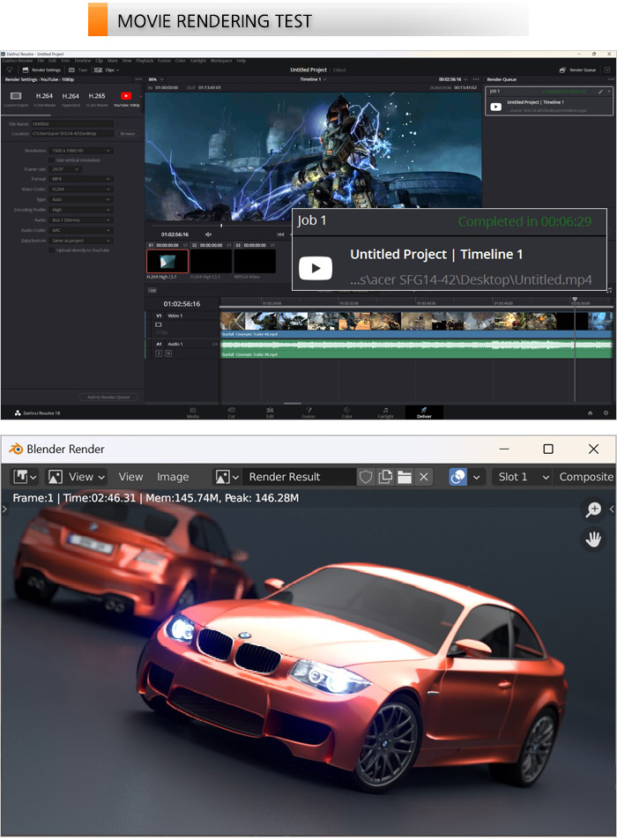Check Upload directly to YouTube

coord(52,250)
